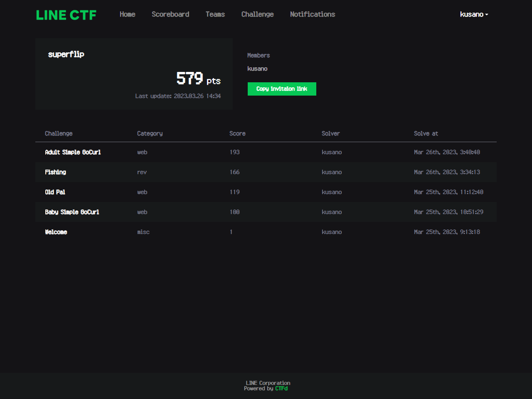The width and height of the screenshot is (532, 399).
Task: Click solver kusano in Fishing row
Action: tap(332, 172)
